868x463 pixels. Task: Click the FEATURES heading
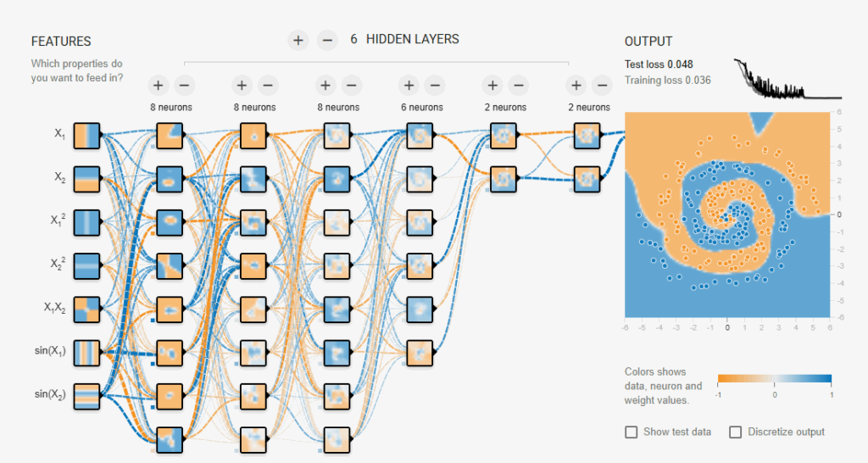coord(61,42)
